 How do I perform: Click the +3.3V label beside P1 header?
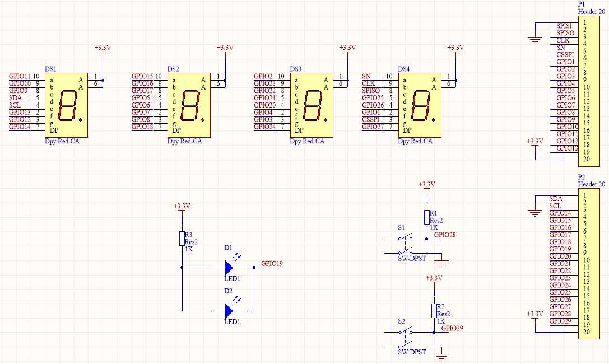(x=535, y=141)
